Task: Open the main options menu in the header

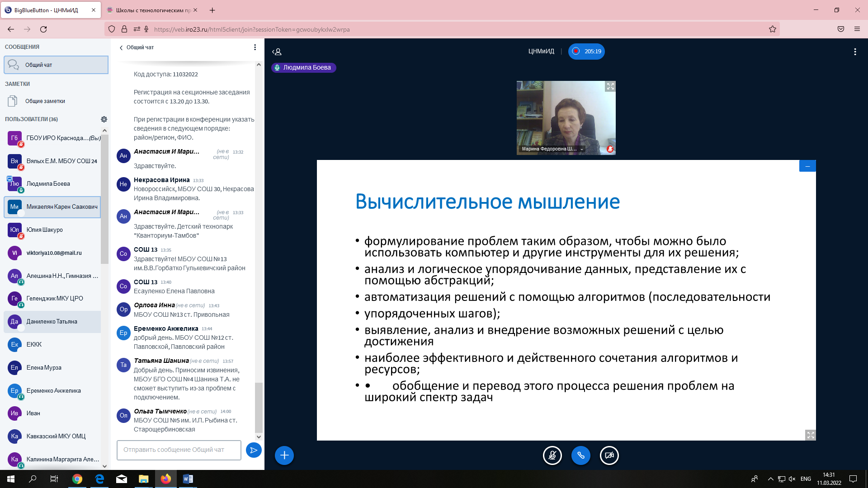Action: 854,52
